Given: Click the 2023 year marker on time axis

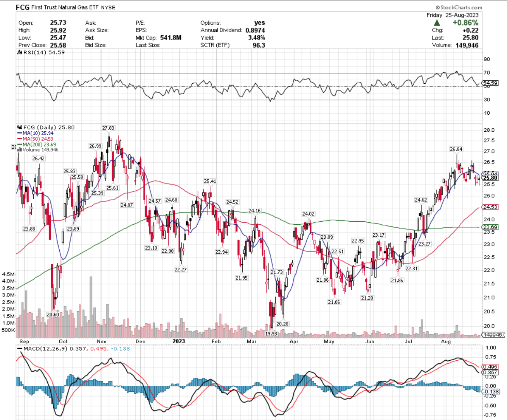Looking at the screenshot, I should pyautogui.click(x=179, y=341).
